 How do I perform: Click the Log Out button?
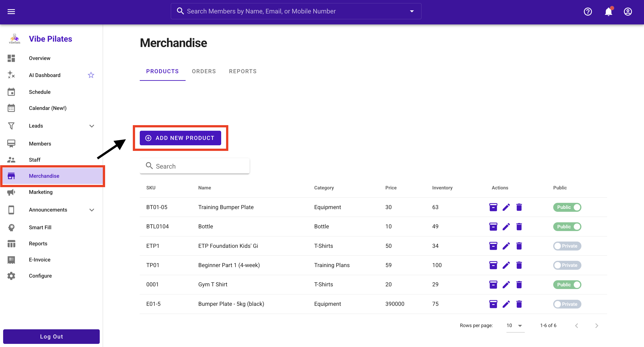[x=51, y=336]
